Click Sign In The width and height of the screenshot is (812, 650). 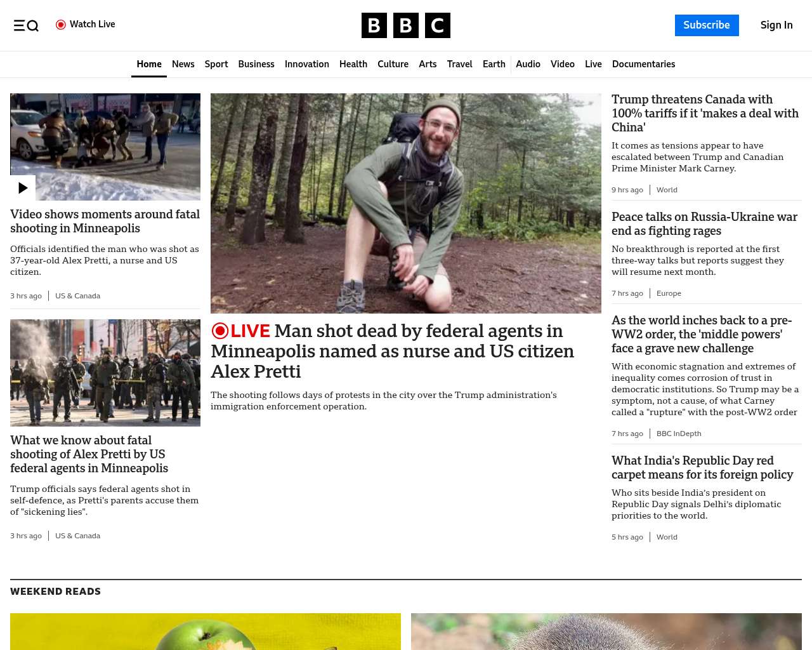pos(776,25)
